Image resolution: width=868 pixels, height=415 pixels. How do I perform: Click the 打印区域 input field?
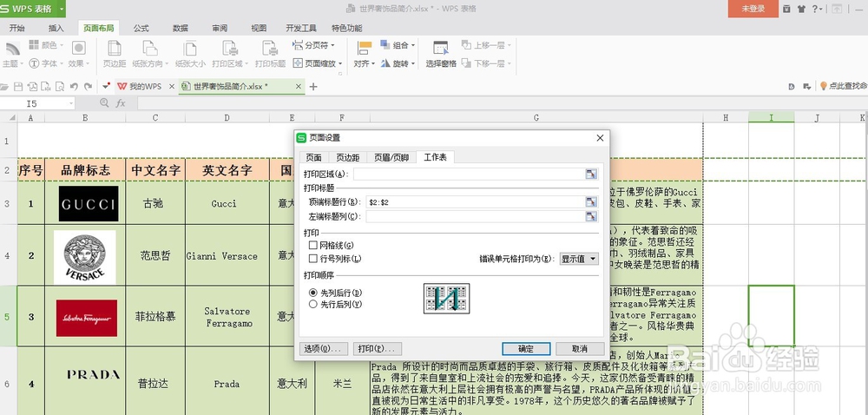[x=469, y=174]
